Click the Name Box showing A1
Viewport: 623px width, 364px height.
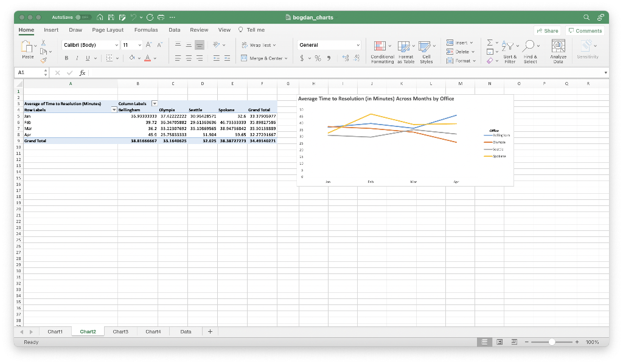click(x=31, y=73)
